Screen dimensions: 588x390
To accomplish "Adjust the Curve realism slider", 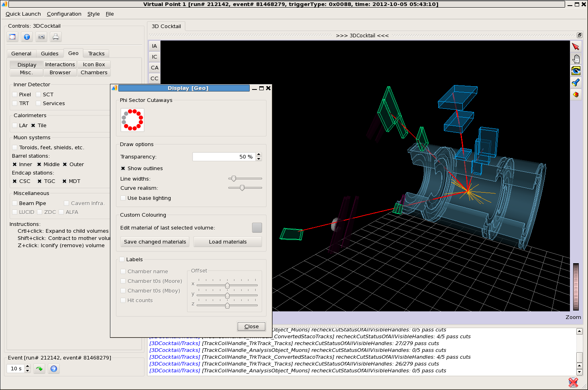I will pos(245,188).
